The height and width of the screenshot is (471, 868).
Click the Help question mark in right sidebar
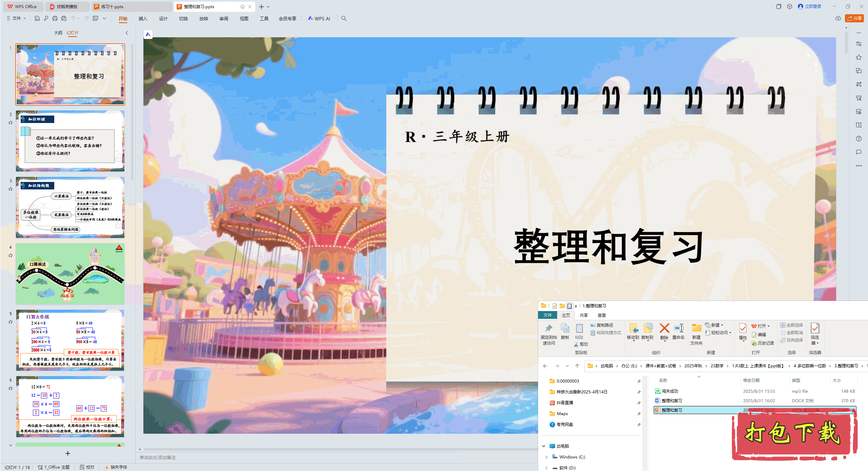pyautogui.click(x=859, y=139)
